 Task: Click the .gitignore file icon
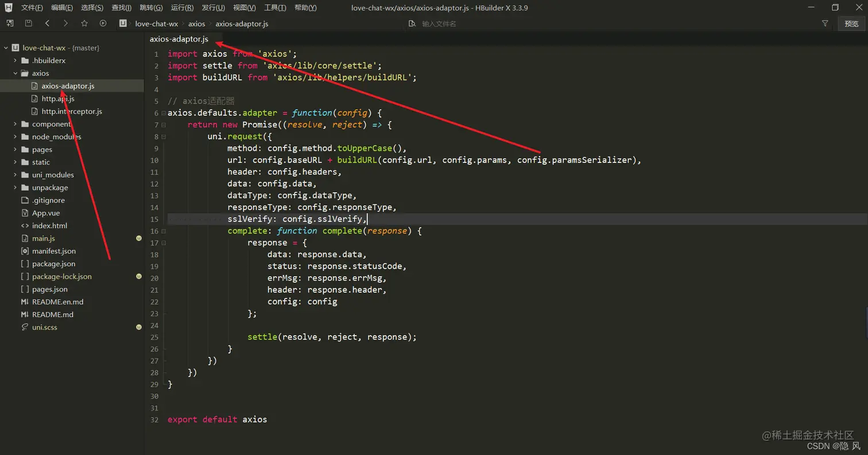[x=25, y=200]
